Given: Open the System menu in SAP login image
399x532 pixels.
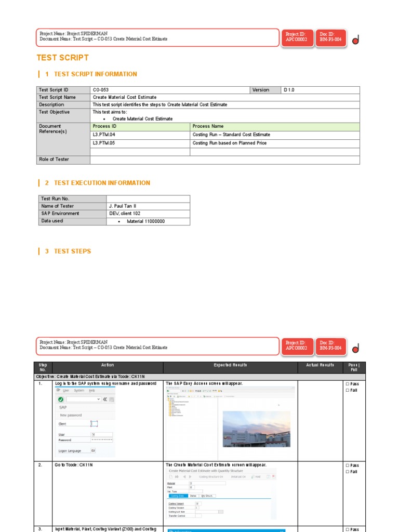Looking at the screenshot, I should coord(79,390).
